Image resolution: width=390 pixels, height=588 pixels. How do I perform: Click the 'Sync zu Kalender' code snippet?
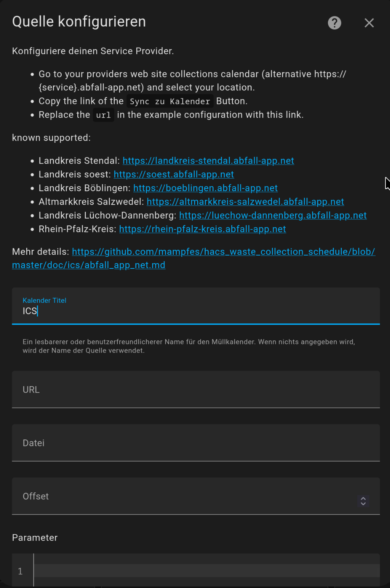pyautogui.click(x=170, y=102)
